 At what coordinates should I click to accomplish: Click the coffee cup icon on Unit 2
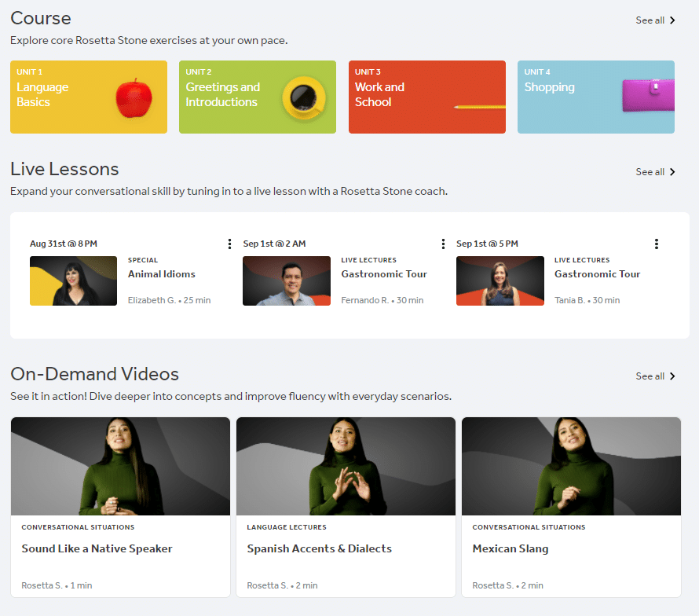(302, 99)
